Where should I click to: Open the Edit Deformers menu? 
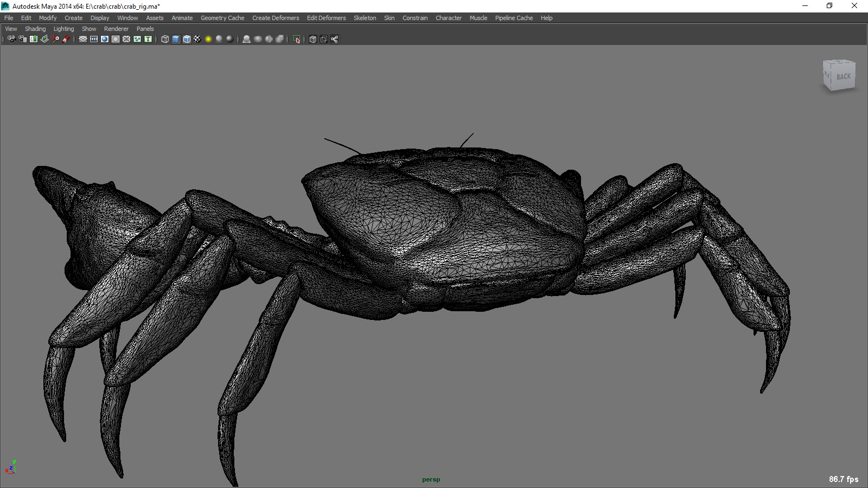[x=326, y=18]
